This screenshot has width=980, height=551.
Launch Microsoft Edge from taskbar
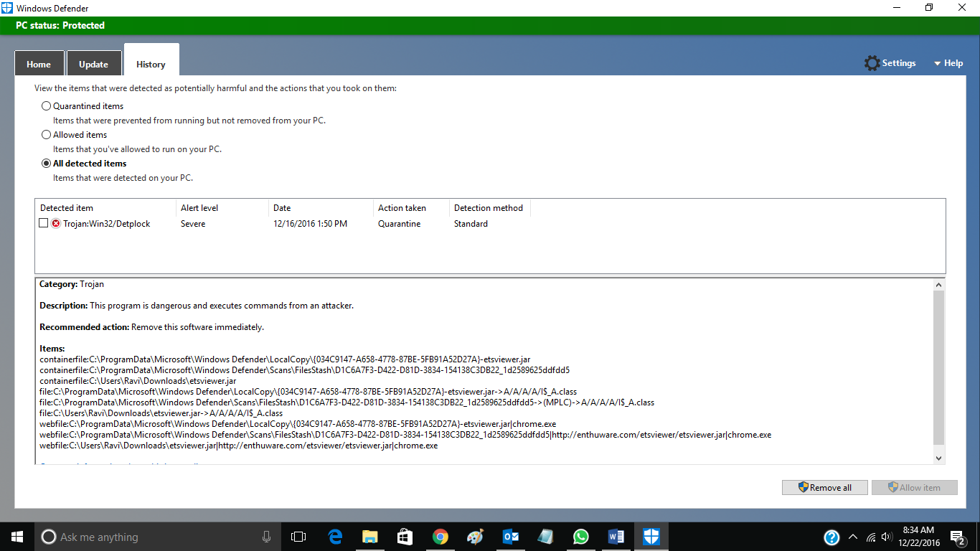335,537
